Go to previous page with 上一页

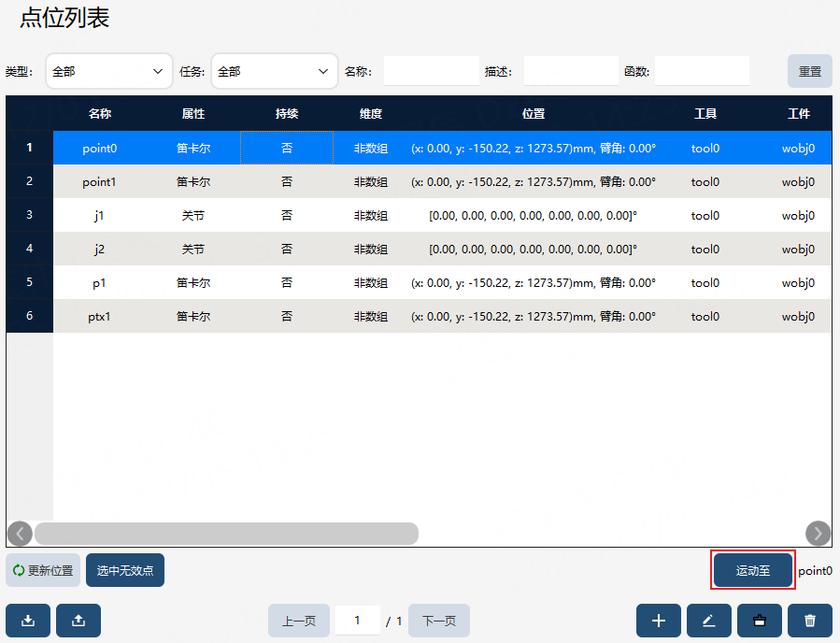click(x=299, y=621)
